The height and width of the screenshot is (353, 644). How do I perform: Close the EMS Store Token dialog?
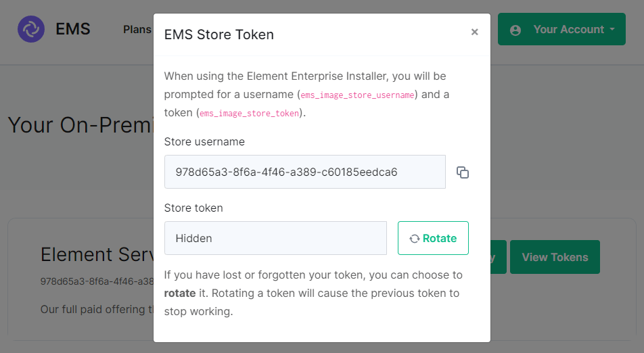(474, 32)
